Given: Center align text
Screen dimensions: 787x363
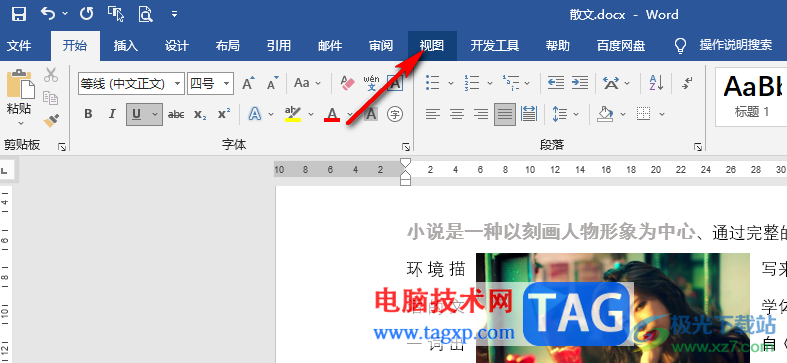Looking at the screenshot, I should (457, 114).
